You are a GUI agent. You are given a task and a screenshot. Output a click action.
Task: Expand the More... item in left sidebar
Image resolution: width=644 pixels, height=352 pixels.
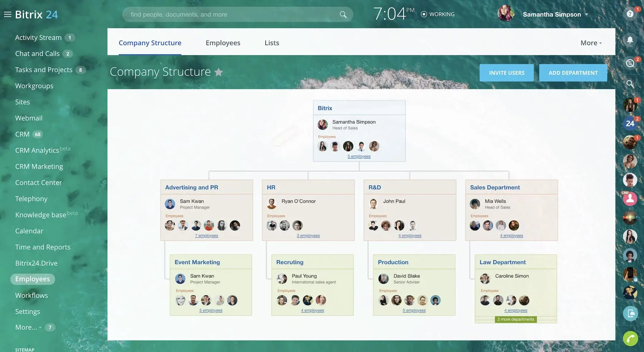(x=28, y=327)
